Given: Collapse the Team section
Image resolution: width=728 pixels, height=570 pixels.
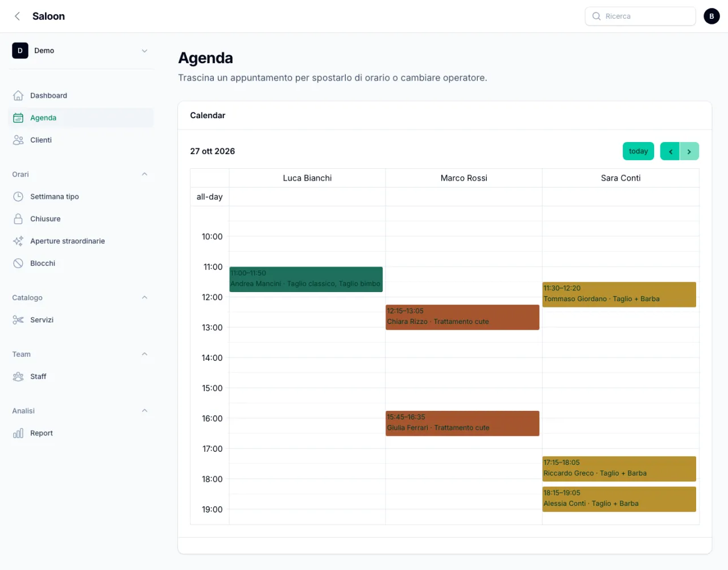Looking at the screenshot, I should click(144, 354).
